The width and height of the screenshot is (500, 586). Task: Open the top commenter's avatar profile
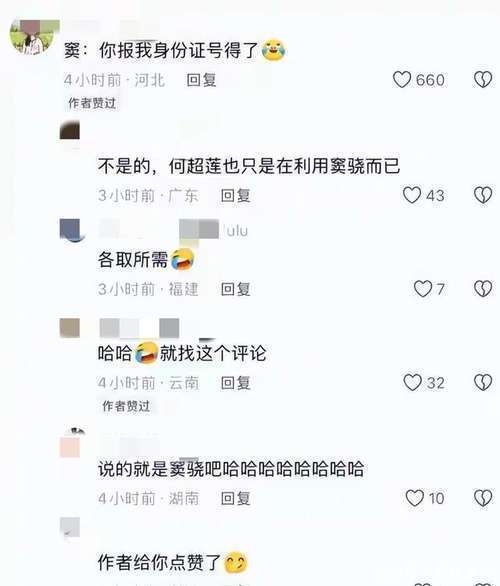[34, 36]
